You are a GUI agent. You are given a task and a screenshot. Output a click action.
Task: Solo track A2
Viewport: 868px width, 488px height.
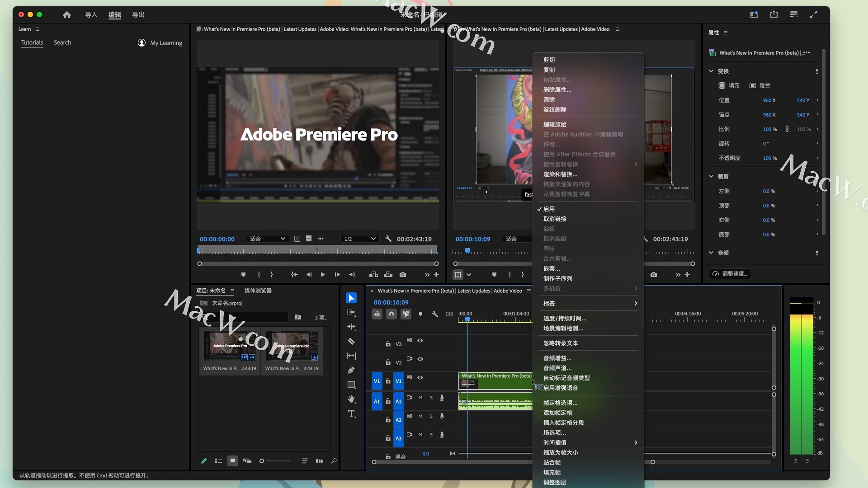pos(431,416)
